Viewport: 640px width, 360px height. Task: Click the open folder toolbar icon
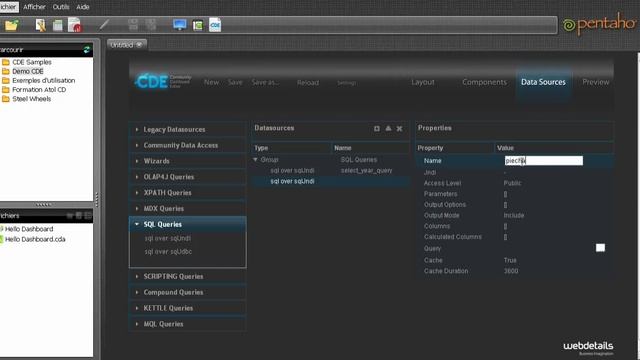click(x=12, y=25)
